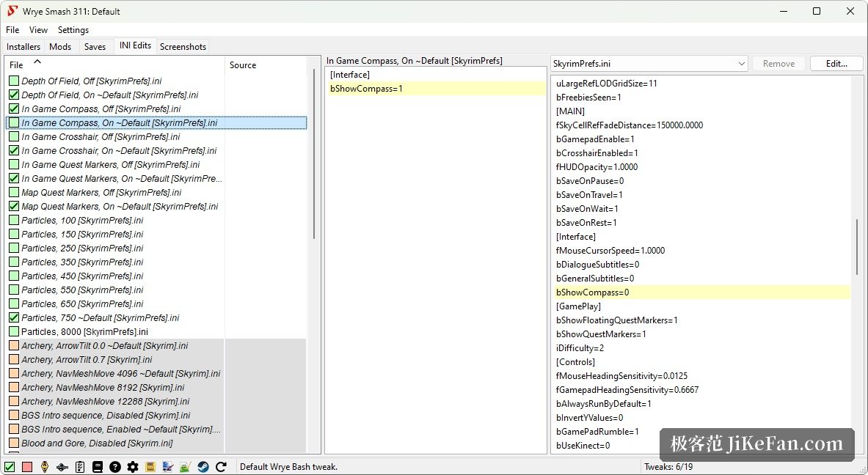Click the pink square status bar icon
This screenshot has height=475, width=868.
click(26, 467)
